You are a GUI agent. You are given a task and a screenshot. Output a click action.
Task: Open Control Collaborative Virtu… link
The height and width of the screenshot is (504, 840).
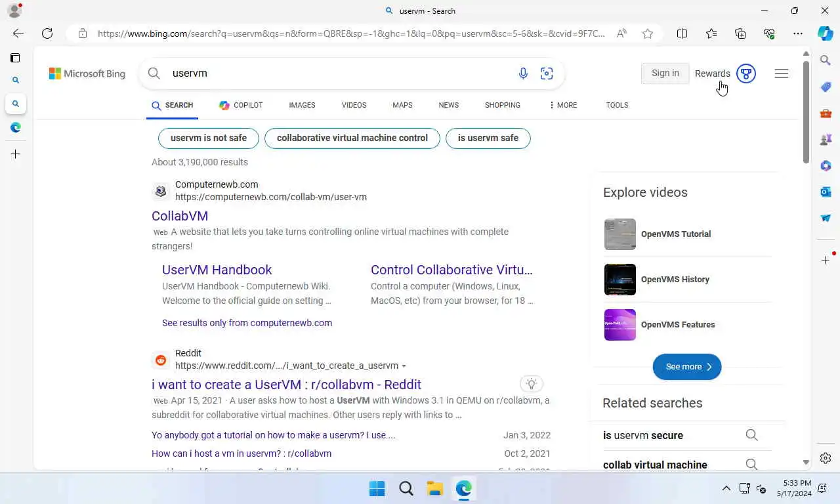(x=451, y=270)
